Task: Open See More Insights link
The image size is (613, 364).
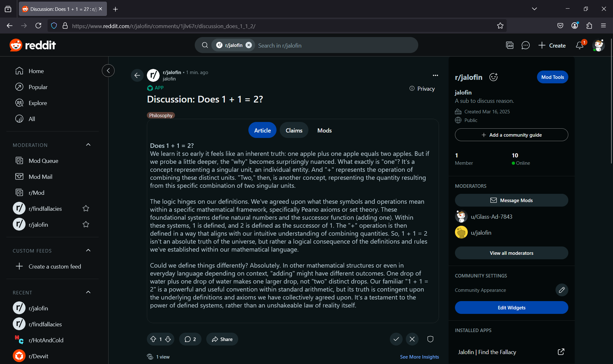Action: [419, 357]
